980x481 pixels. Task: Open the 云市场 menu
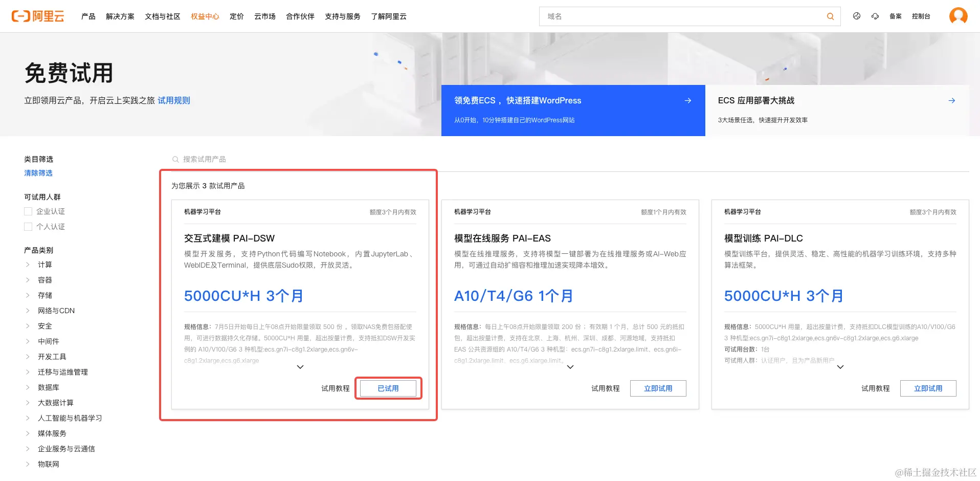[265, 16]
